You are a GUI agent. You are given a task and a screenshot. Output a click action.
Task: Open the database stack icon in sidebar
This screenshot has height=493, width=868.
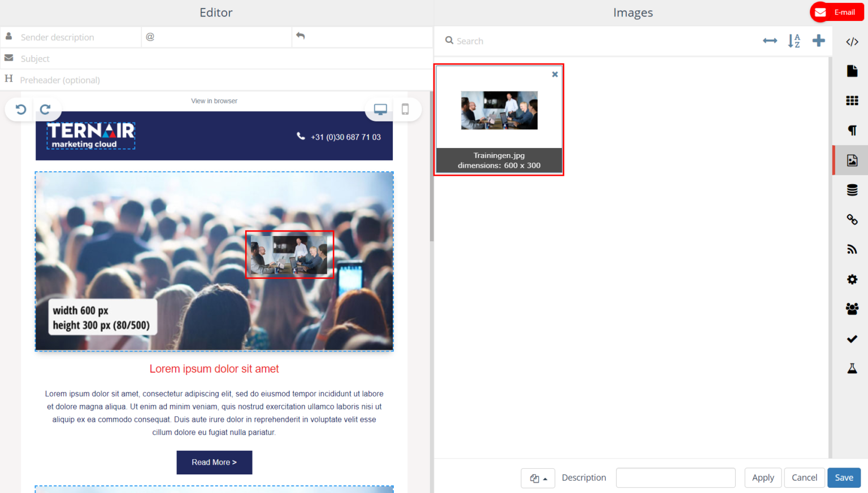pos(852,190)
